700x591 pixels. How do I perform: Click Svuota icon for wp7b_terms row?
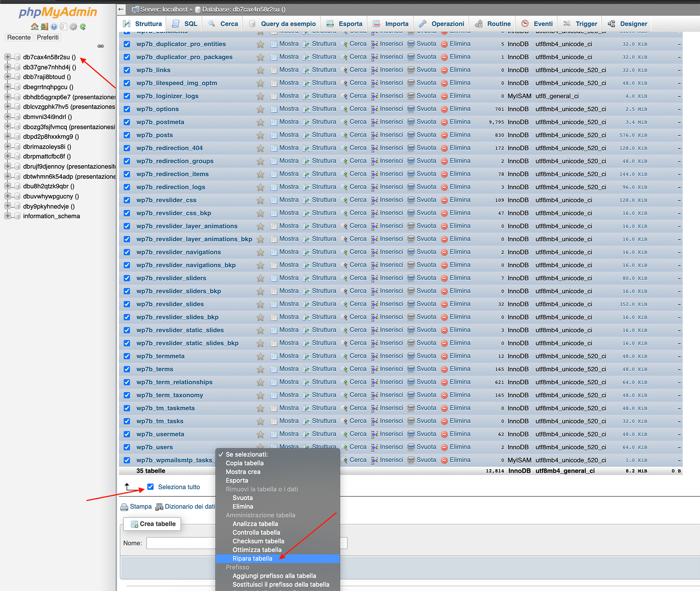[411, 369]
